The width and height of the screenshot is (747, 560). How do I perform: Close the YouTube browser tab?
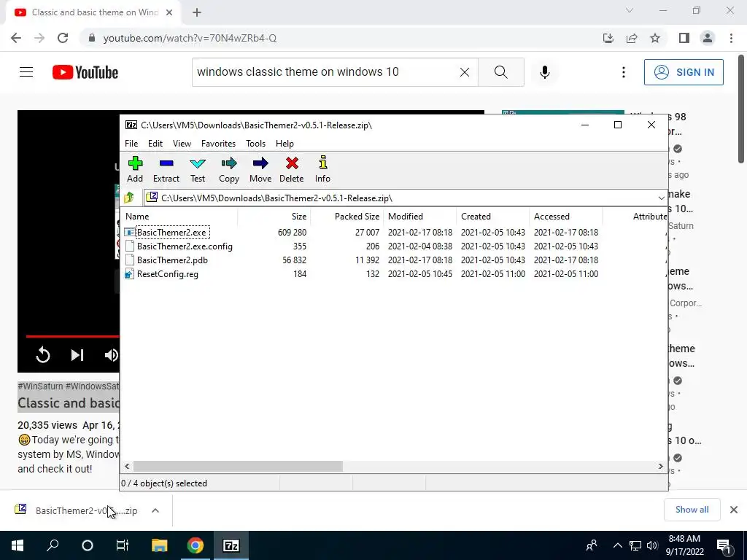tap(169, 12)
